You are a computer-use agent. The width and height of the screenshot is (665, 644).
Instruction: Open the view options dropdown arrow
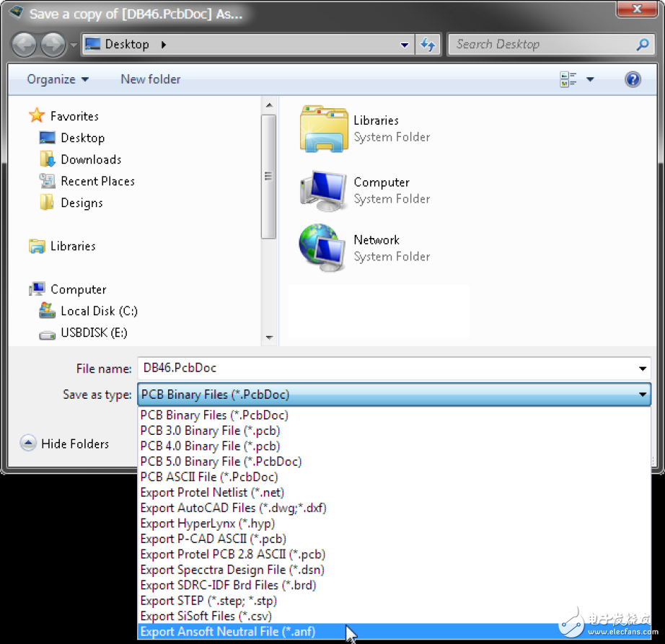point(590,79)
